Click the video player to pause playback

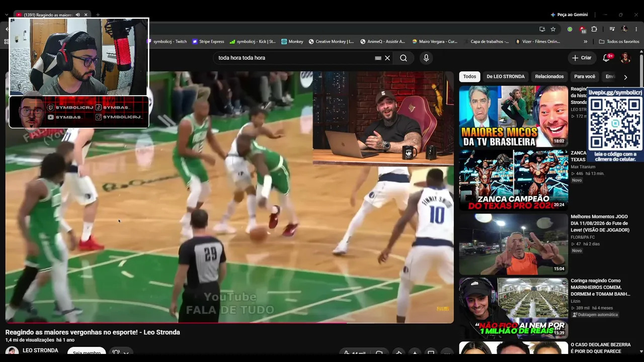pyautogui.click(x=229, y=196)
